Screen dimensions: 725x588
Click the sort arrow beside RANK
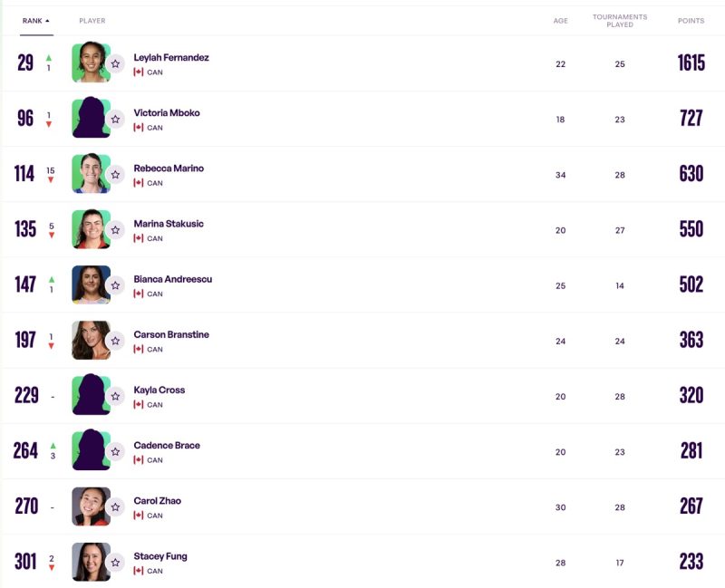pos(47,21)
